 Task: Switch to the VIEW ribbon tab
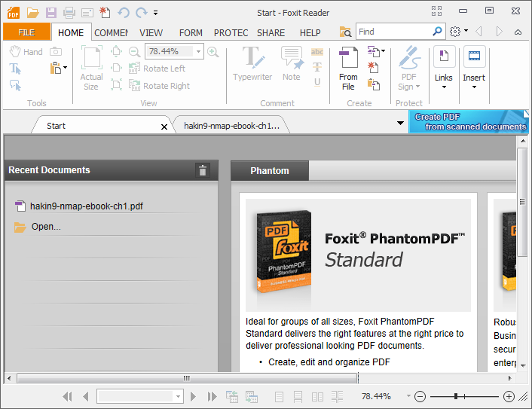pyautogui.click(x=151, y=33)
